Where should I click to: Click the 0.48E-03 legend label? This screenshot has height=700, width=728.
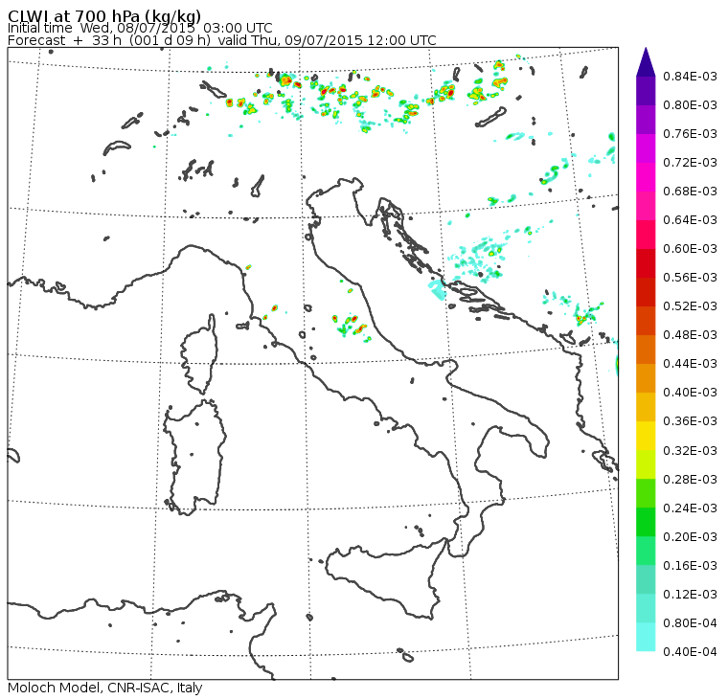pos(690,335)
